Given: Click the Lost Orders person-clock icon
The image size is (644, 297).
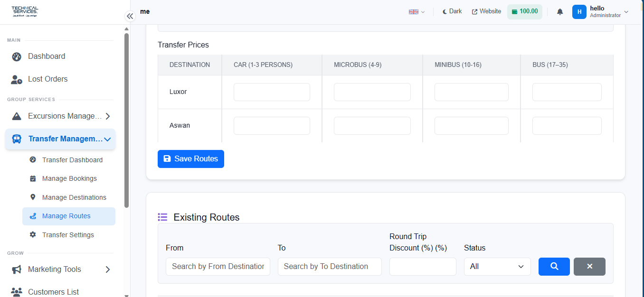Looking at the screenshot, I should coord(17,79).
